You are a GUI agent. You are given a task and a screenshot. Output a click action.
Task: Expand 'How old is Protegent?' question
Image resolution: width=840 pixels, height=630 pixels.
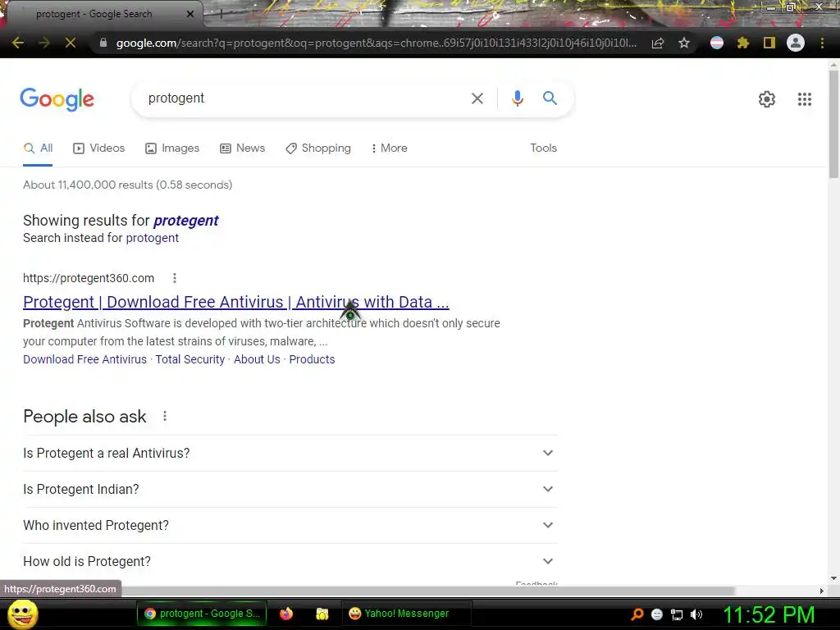pos(290,561)
